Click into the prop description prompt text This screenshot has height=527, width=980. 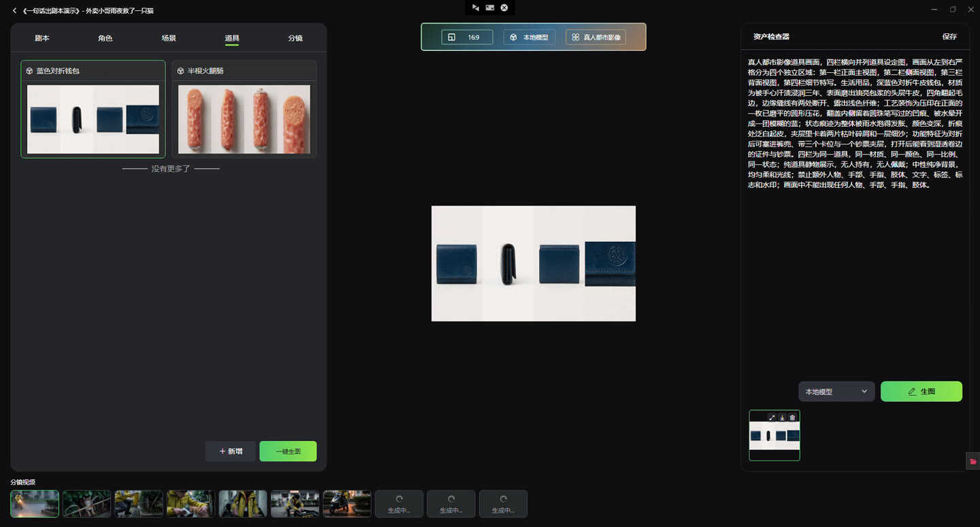855,123
